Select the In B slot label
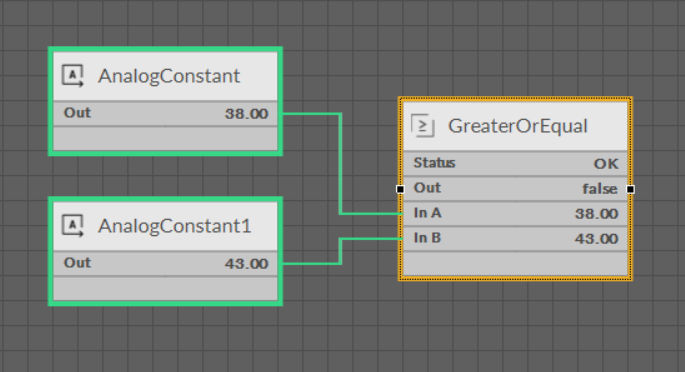This screenshot has width=685, height=372. point(427,238)
